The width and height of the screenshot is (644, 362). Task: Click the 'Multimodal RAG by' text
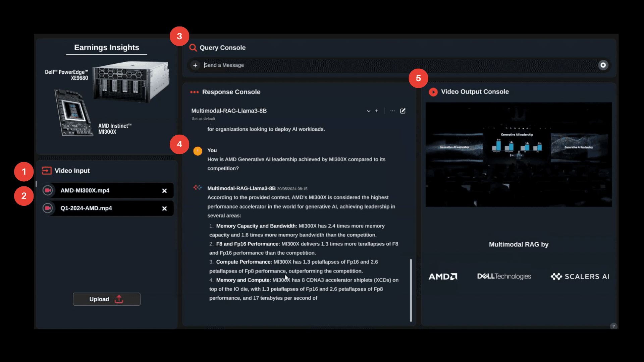tap(519, 244)
